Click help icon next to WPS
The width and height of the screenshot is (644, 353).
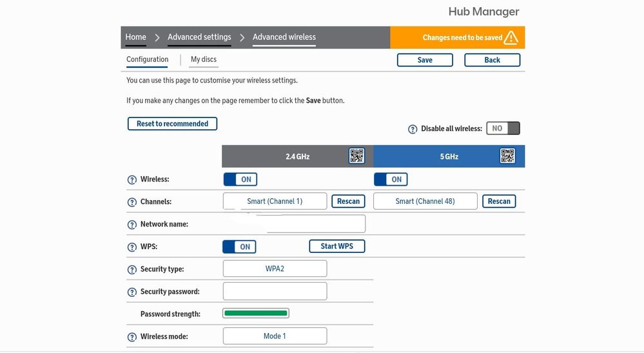132,247
